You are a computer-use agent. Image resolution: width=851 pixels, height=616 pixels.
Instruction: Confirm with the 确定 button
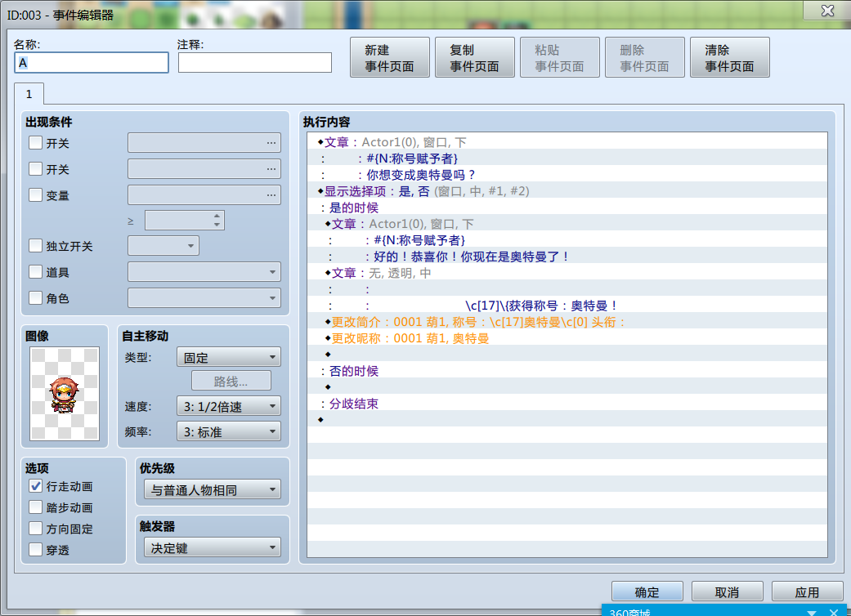coord(647,592)
